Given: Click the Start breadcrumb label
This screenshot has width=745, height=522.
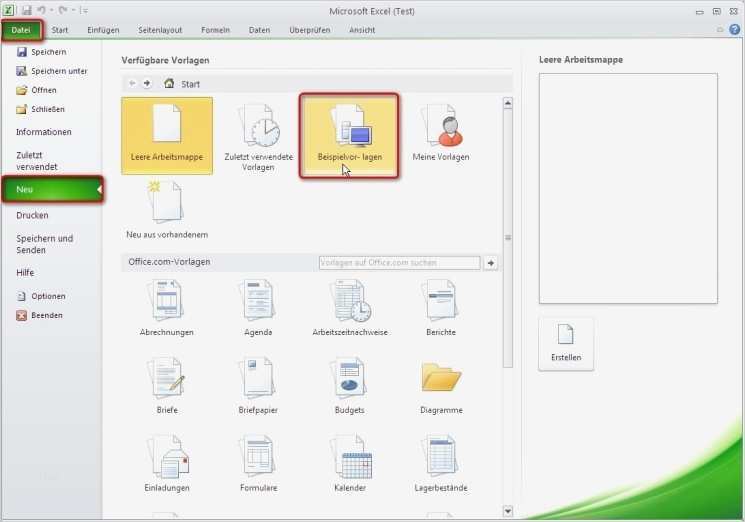Looking at the screenshot, I should pyautogui.click(x=191, y=84).
